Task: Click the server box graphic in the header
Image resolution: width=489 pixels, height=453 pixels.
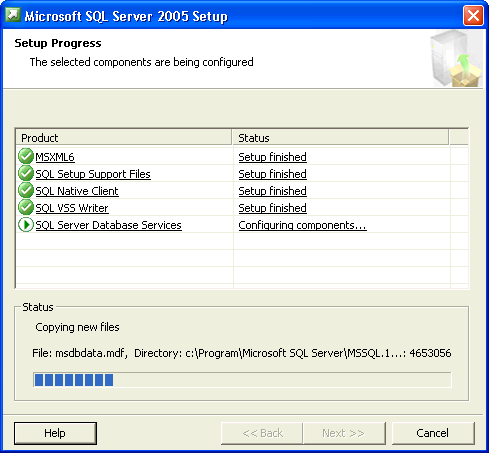Action: click(456, 59)
